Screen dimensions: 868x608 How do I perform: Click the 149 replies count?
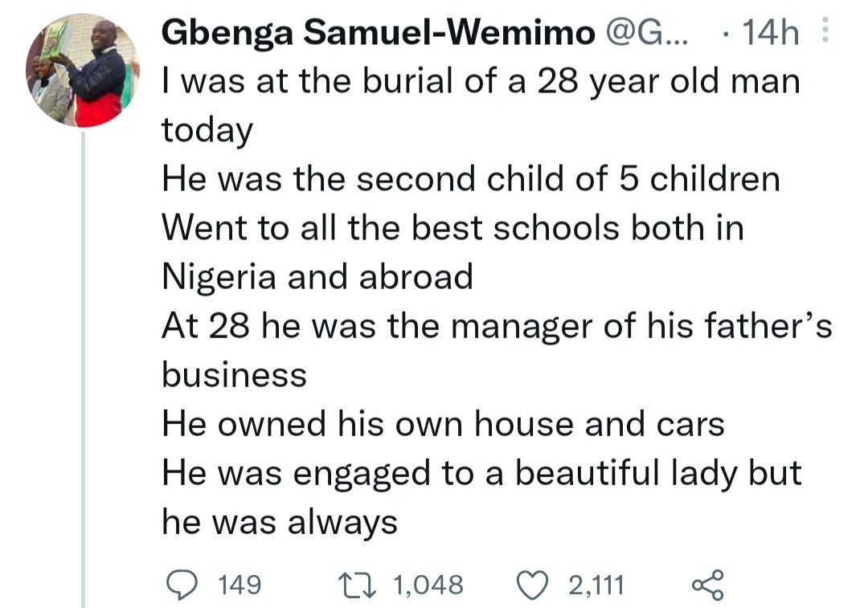pyautogui.click(x=240, y=584)
